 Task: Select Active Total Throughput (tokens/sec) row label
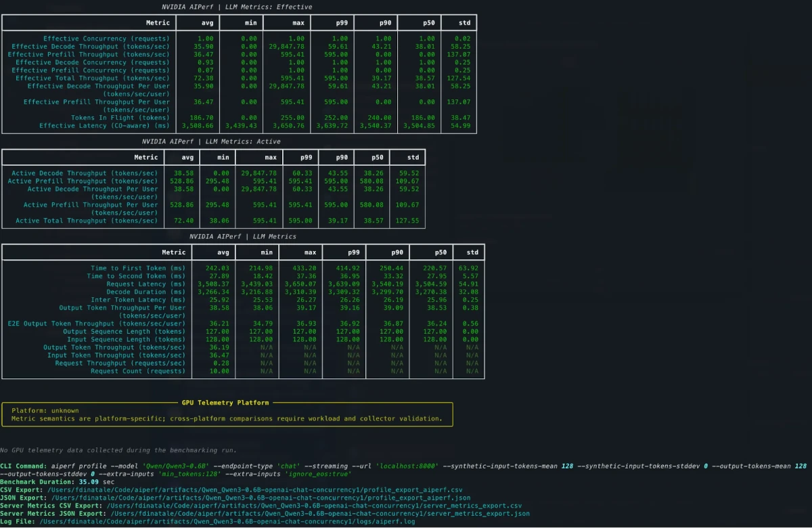click(x=87, y=221)
